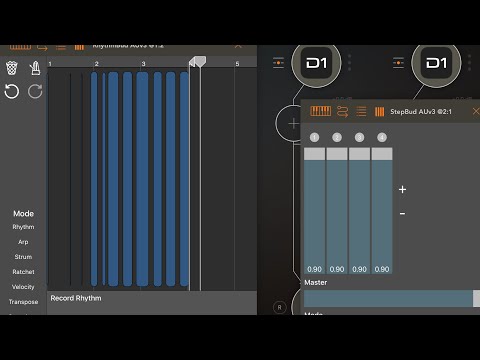Open the three dots menu of right D1

(x=469, y=63)
